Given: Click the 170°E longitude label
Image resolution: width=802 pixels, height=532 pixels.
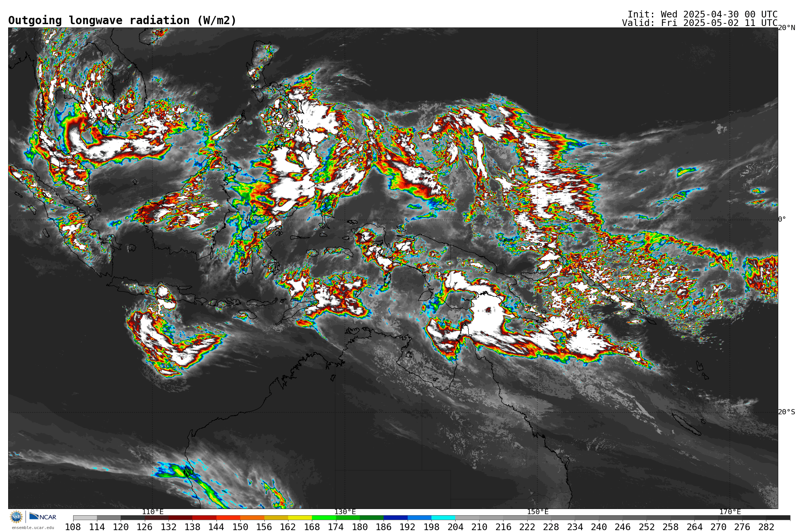Looking at the screenshot, I should pyautogui.click(x=730, y=512).
